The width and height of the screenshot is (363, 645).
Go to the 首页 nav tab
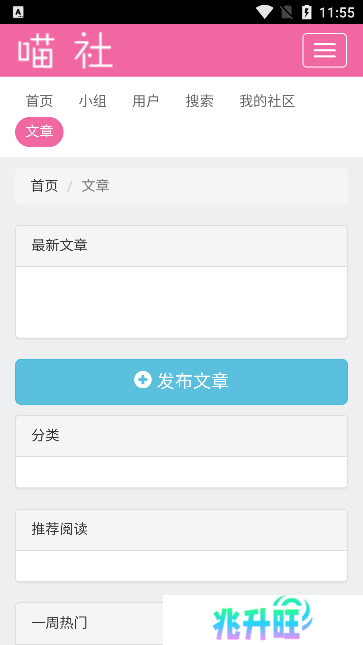coord(39,101)
